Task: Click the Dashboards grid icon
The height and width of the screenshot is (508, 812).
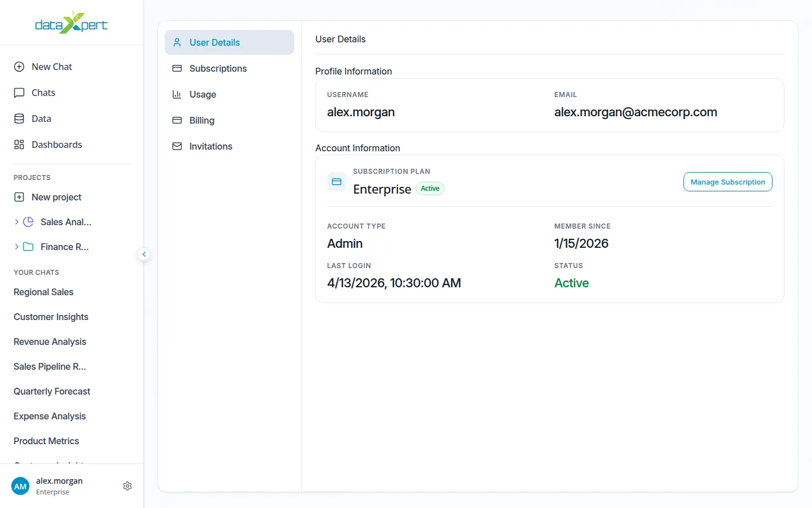Action: click(x=19, y=144)
